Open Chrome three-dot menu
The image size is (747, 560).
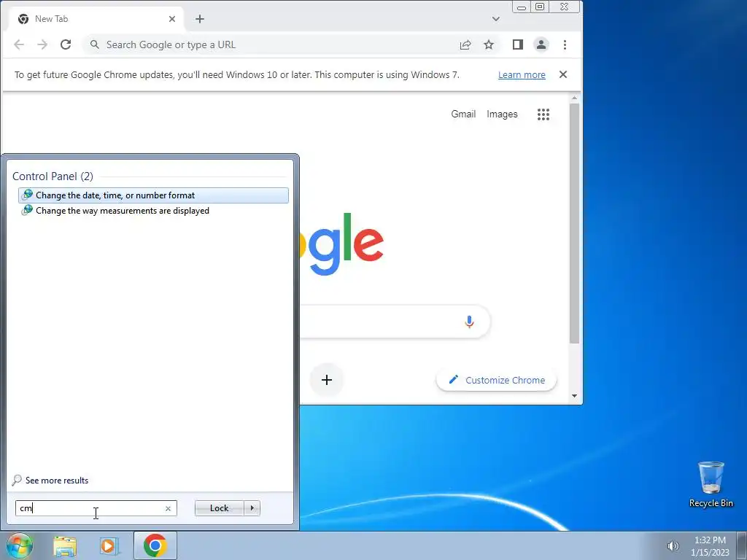(565, 44)
